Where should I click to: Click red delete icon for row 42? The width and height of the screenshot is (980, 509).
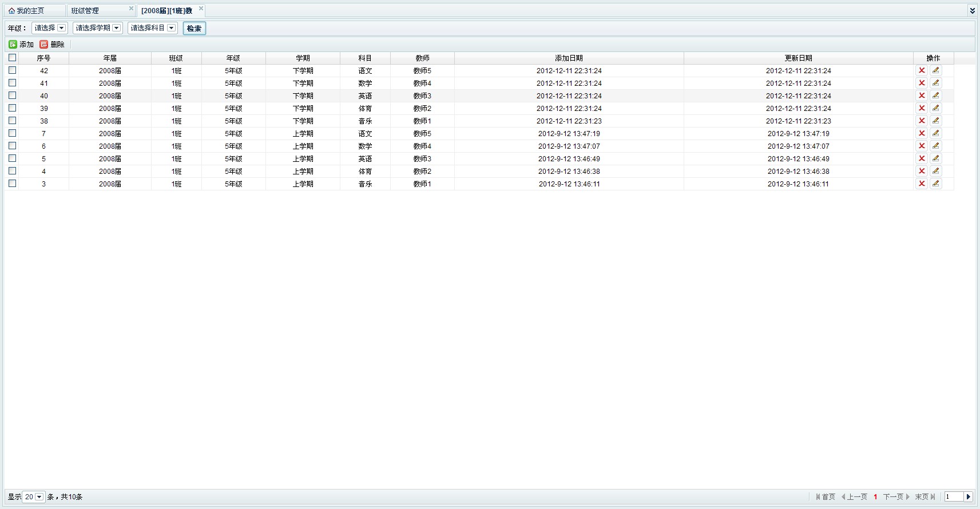(x=921, y=70)
